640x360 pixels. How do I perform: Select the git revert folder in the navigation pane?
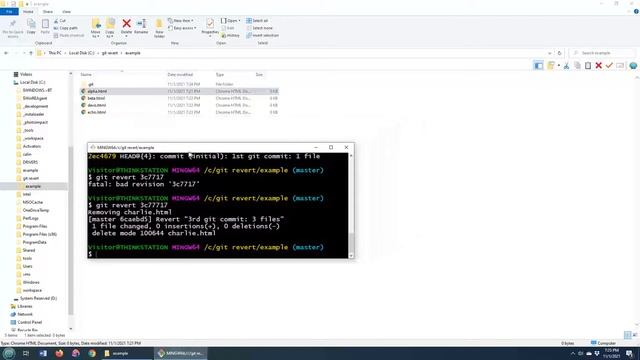[31, 178]
